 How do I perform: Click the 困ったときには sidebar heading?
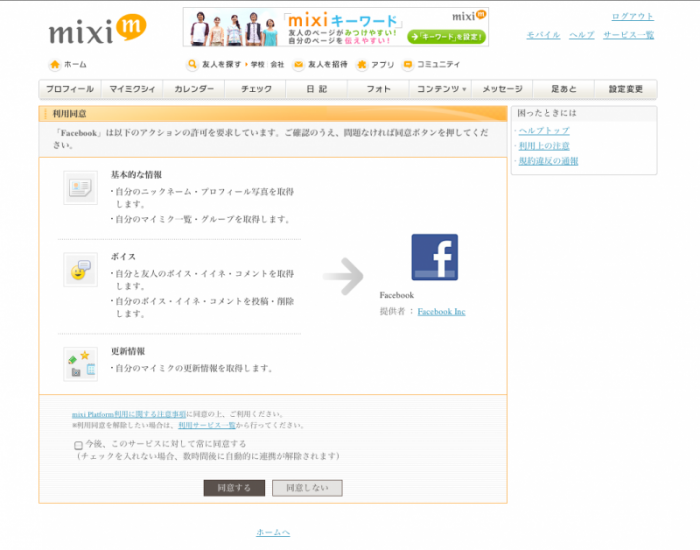[547, 113]
